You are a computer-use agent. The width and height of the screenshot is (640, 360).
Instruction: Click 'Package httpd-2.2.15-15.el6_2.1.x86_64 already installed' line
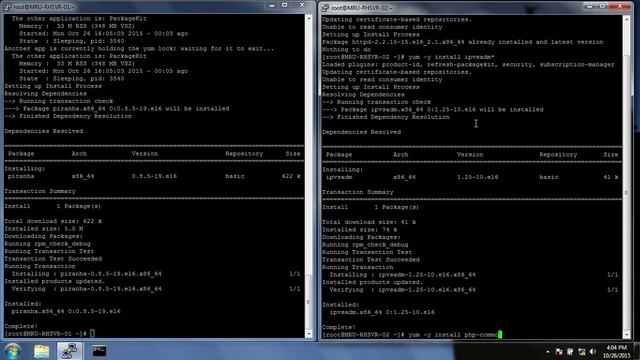(462, 42)
